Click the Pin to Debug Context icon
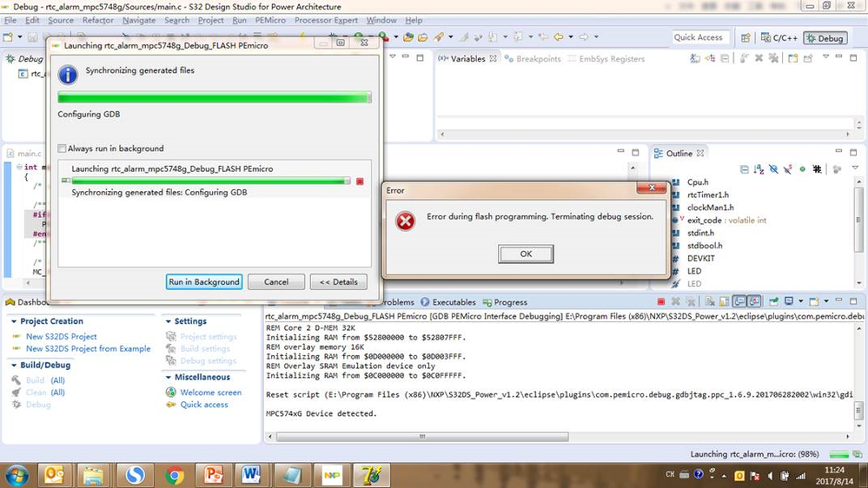 808,58
